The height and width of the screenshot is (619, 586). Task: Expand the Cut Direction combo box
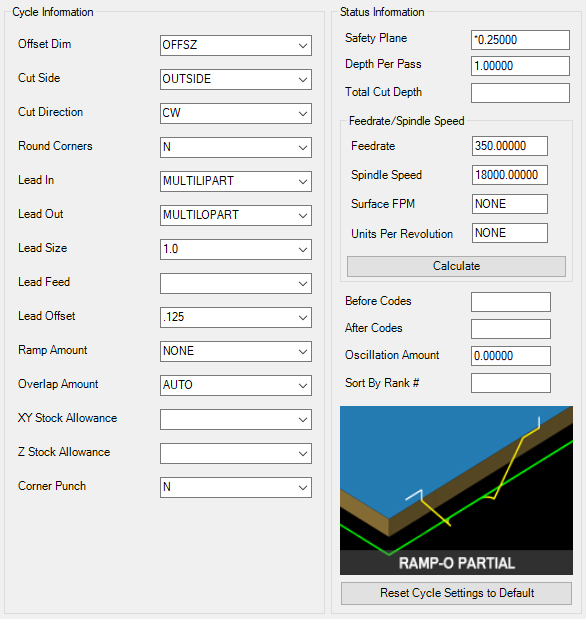pyautogui.click(x=236, y=113)
